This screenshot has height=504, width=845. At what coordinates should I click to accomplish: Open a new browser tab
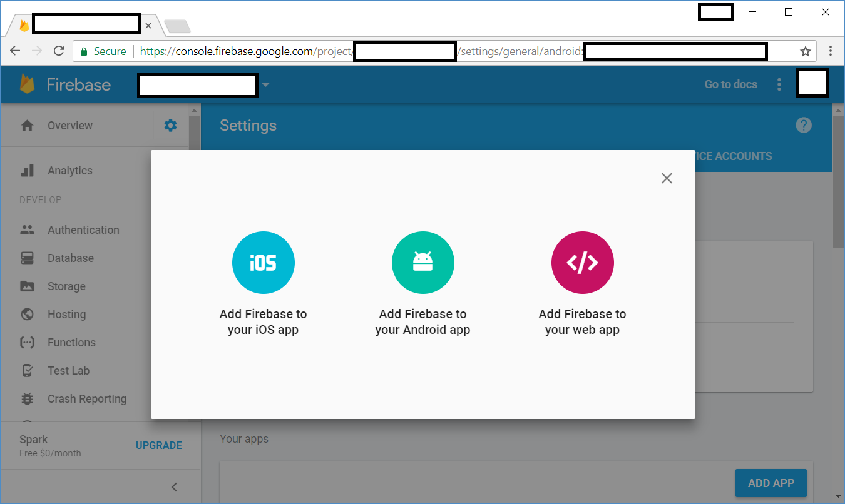[x=177, y=26]
